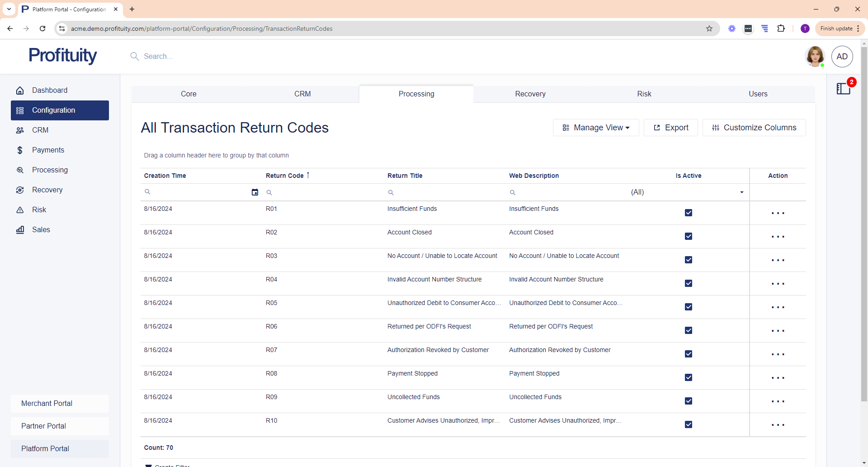Toggle Is Active checkbox for R05 row

(689, 307)
